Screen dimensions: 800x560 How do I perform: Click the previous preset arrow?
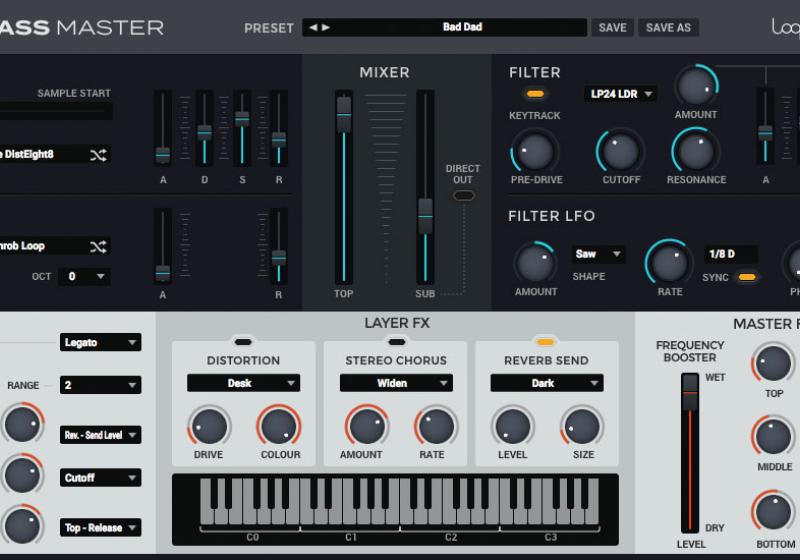pyautogui.click(x=313, y=28)
